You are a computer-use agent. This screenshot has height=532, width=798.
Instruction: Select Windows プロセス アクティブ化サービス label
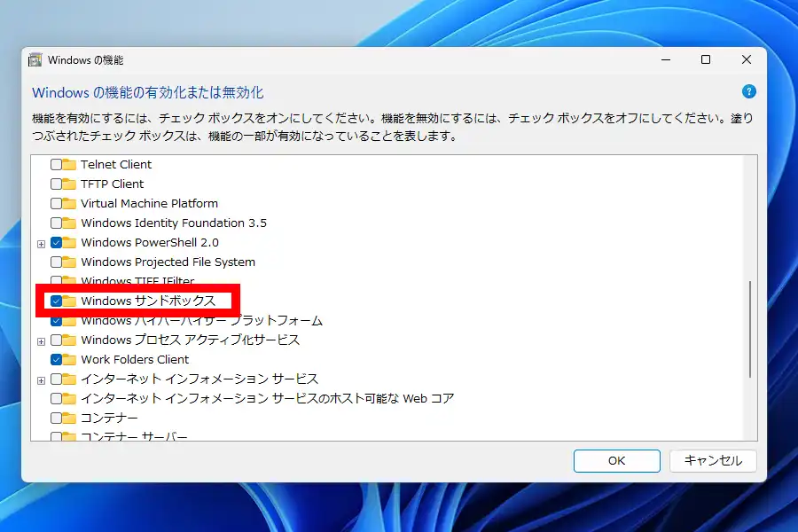(x=191, y=340)
